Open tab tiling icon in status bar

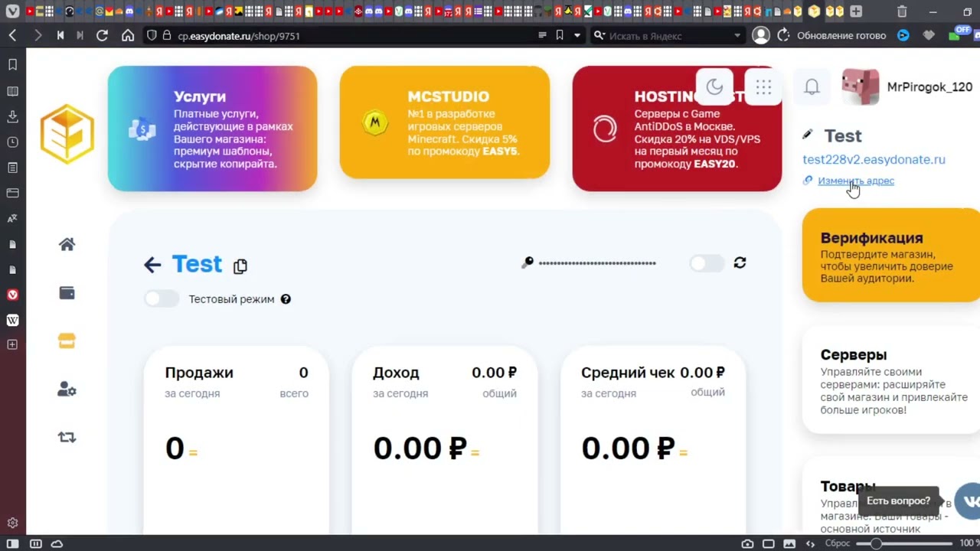coord(36,543)
